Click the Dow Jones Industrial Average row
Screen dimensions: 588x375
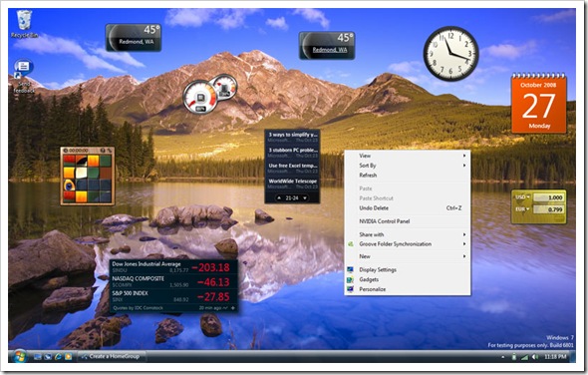pos(173,267)
